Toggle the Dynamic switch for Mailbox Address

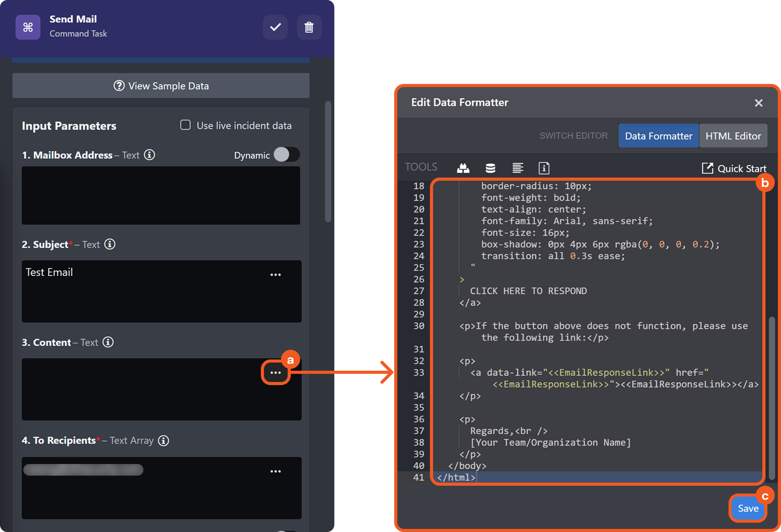pyautogui.click(x=287, y=155)
